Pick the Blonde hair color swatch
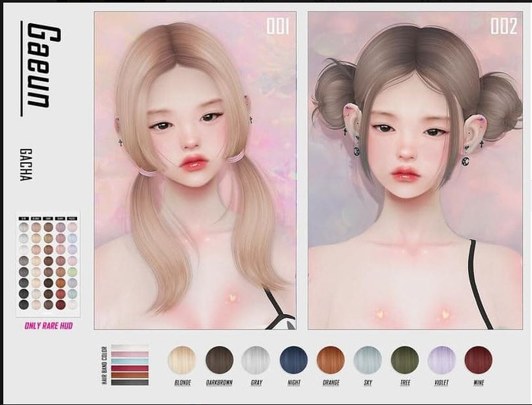532x405 pixels. click(x=182, y=359)
